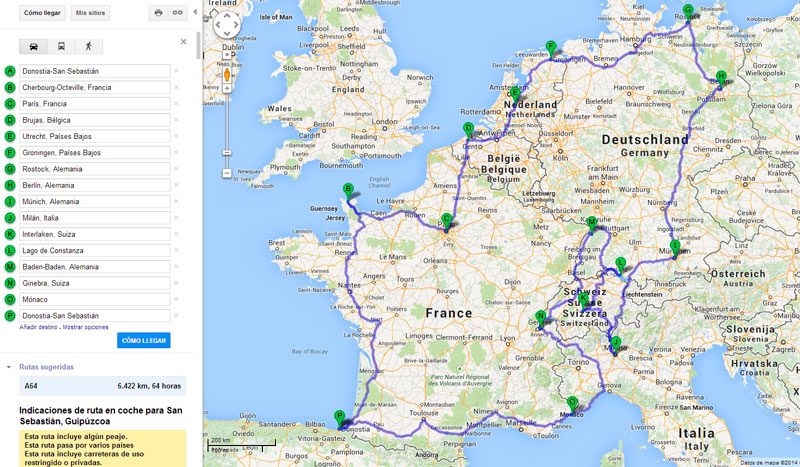Click the Berlín, Alemania field
This screenshot has width=800, height=467.
click(95, 185)
